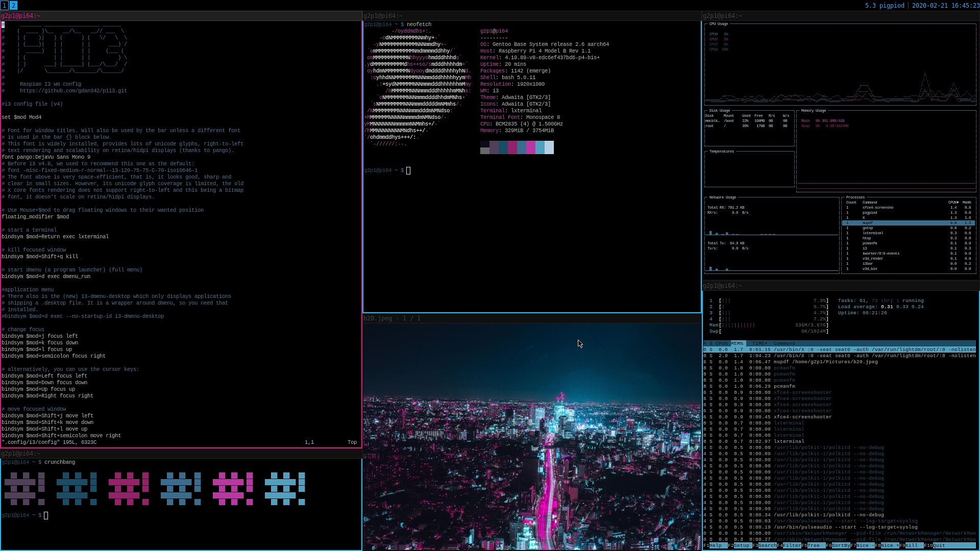Screen dimensions: 980x551
Task: Click the "set $mod Mod4" line in vim
Action: (21, 117)
